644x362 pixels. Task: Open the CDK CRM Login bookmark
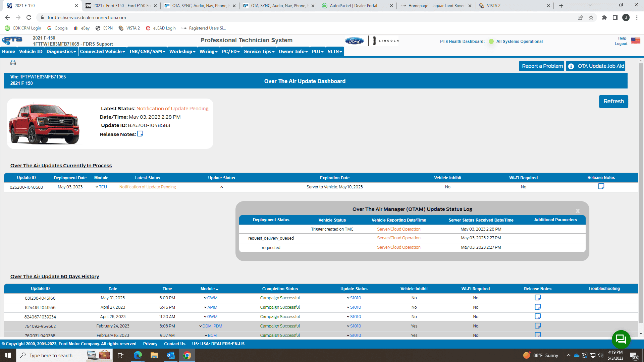point(23,28)
